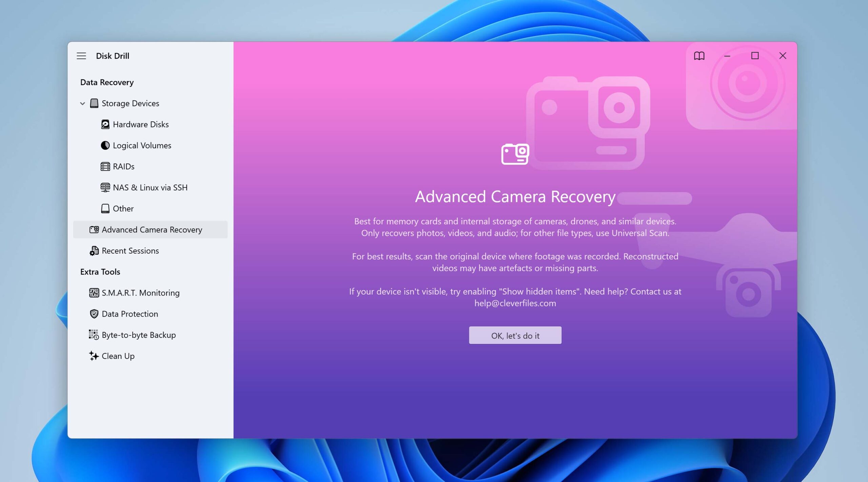Click the Storage Devices drive icon
This screenshot has width=868, height=482.
point(94,103)
